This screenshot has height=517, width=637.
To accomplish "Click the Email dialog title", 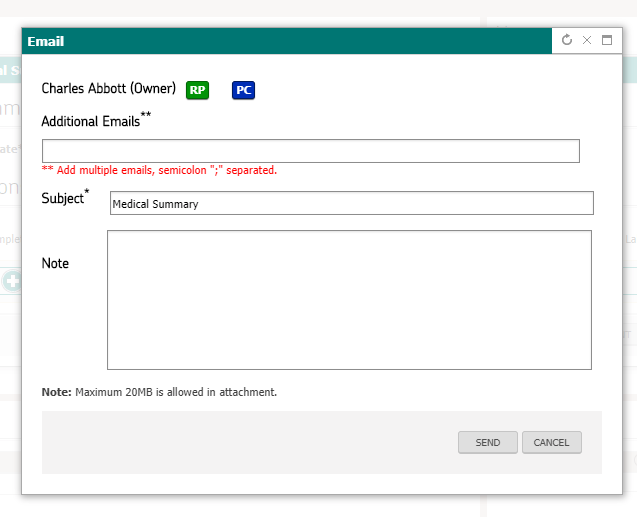I will coord(46,41).
